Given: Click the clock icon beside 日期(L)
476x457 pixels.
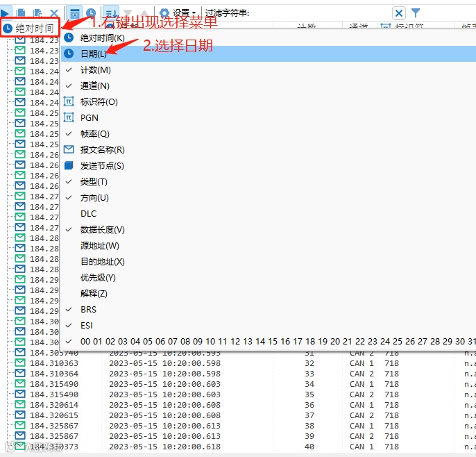Looking at the screenshot, I should tap(69, 53).
